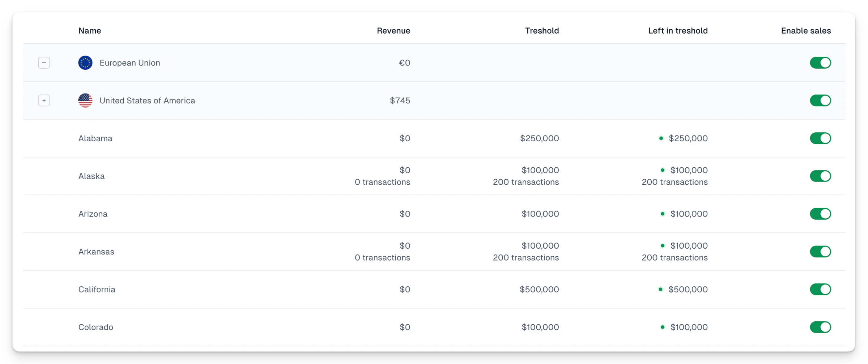
Task: Disable sales for European Union
Action: click(x=820, y=63)
